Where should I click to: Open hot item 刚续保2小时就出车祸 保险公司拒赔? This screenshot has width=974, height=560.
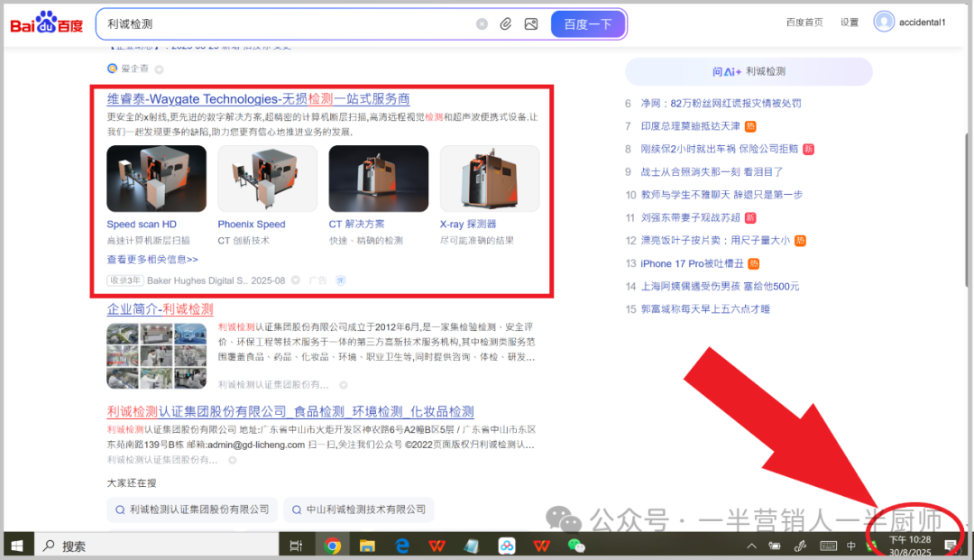tap(720, 150)
